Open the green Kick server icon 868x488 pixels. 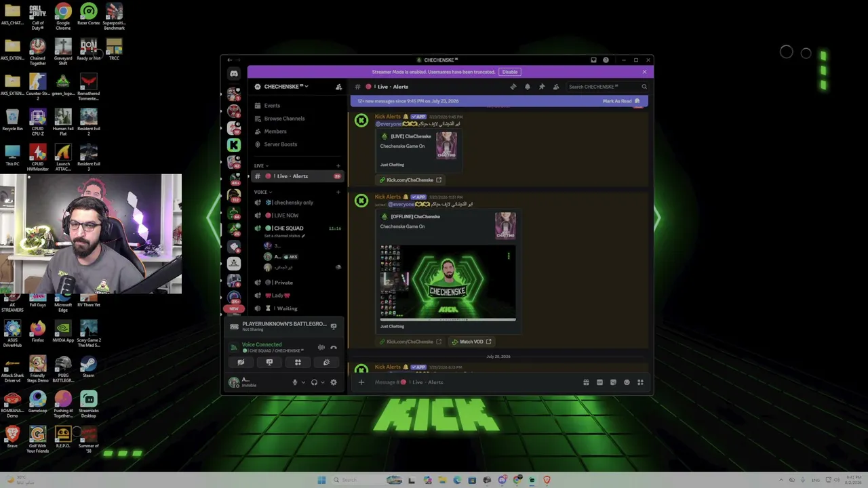234,144
